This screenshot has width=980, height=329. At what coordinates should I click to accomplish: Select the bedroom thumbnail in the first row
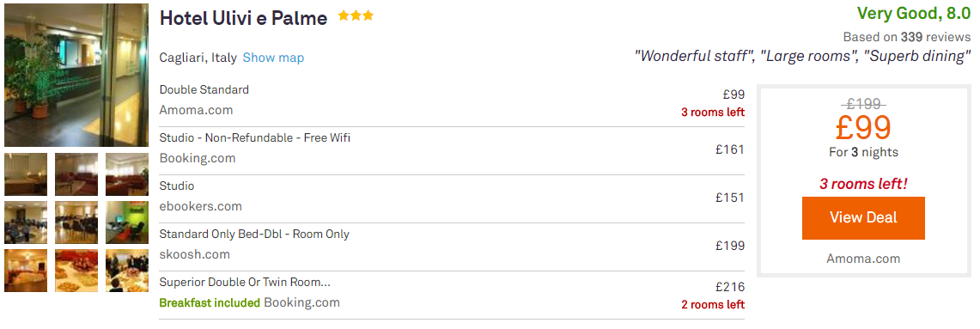click(x=26, y=174)
